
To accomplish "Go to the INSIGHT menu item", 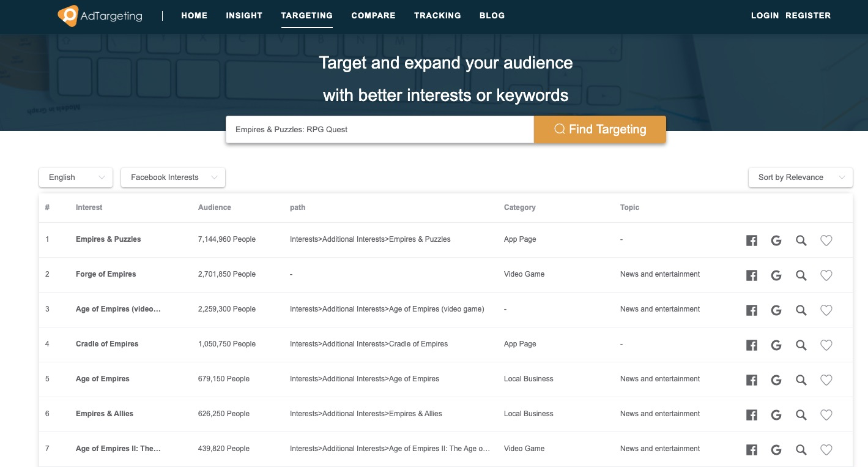I will (244, 15).
